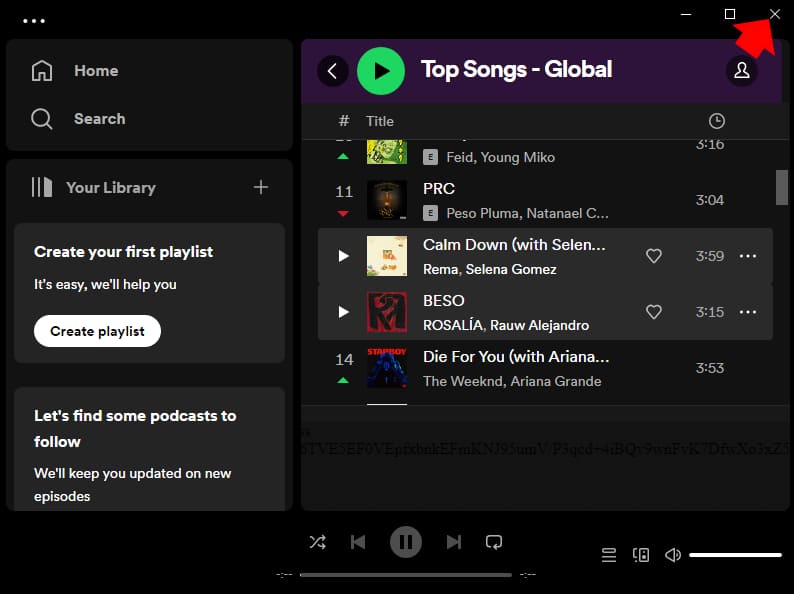Select track number 14 row
The height and width of the screenshot is (594, 794).
[545, 368]
